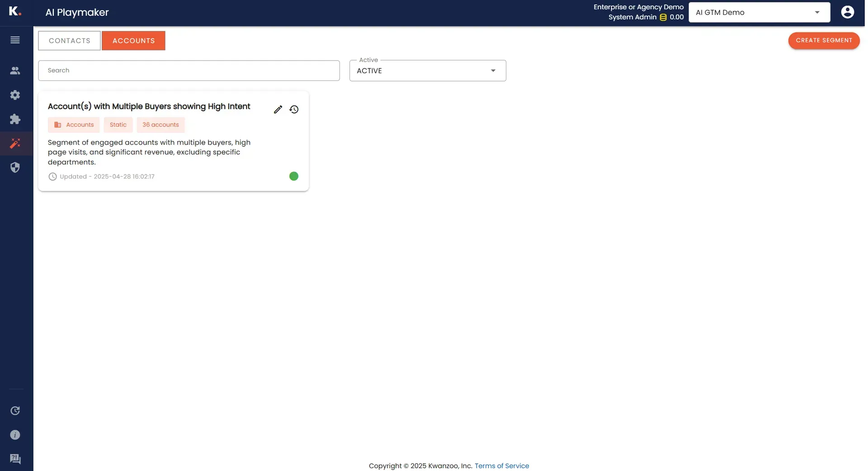Screen dimensions: 868x471
Task: Open settings via the gear icon
Action: coord(15,95)
